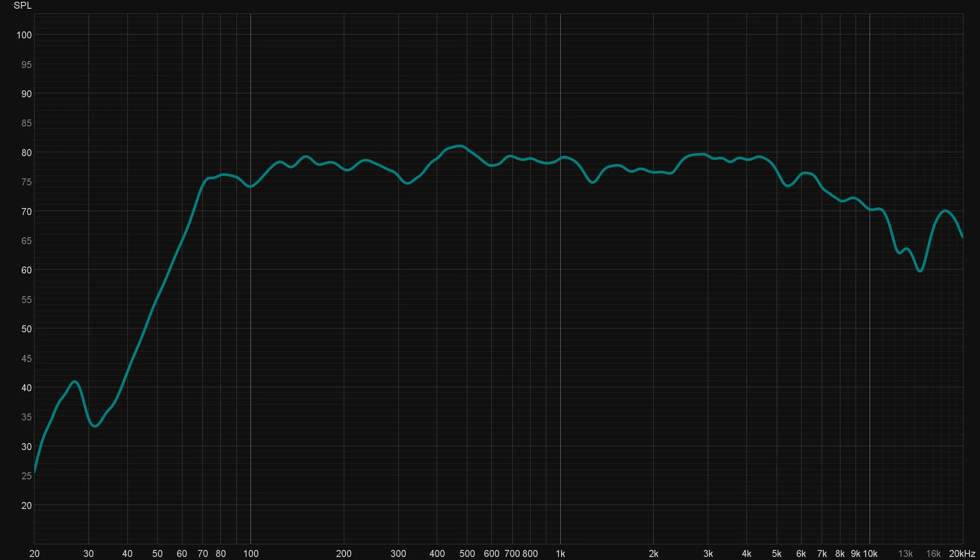Click the curve dip at 100 Hz line
Viewport: 980px width, 560px height.
click(250, 187)
